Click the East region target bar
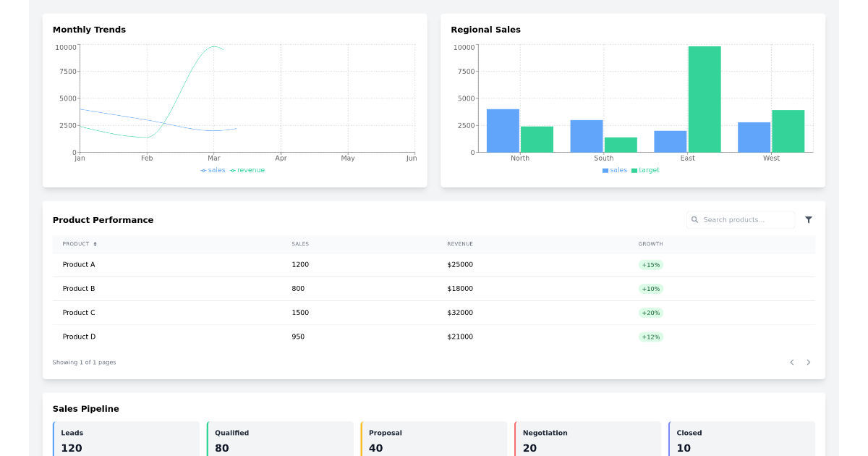Screen dimensions: 868x456 [x=705, y=99]
